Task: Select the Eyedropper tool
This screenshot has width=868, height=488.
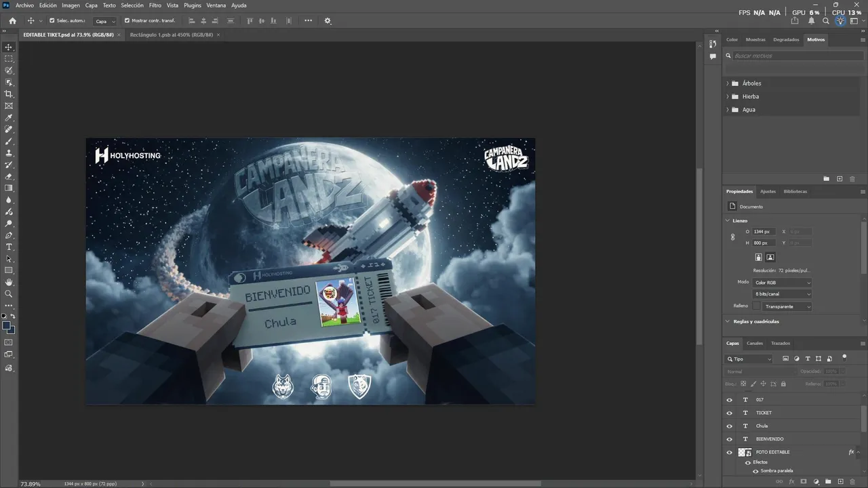Action: tap(9, 118)
